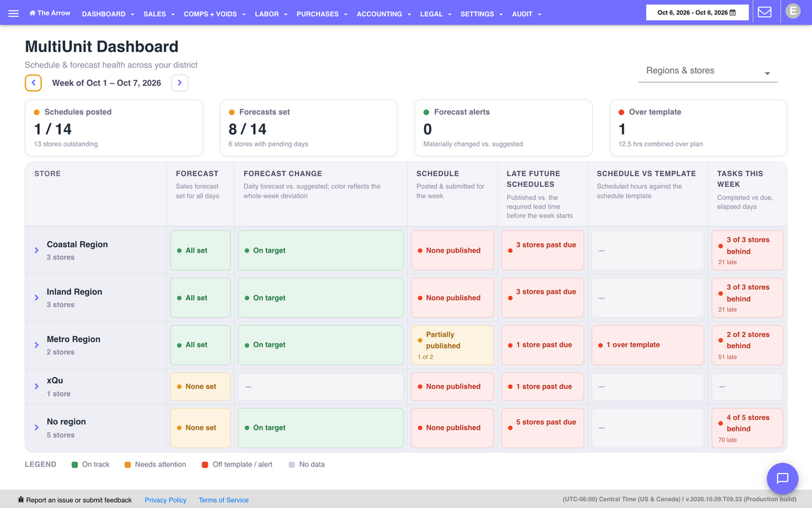Open the LEGAL menu
This screenshot has width=812, height=508.
pyautogui.click(x=436, y=14)
